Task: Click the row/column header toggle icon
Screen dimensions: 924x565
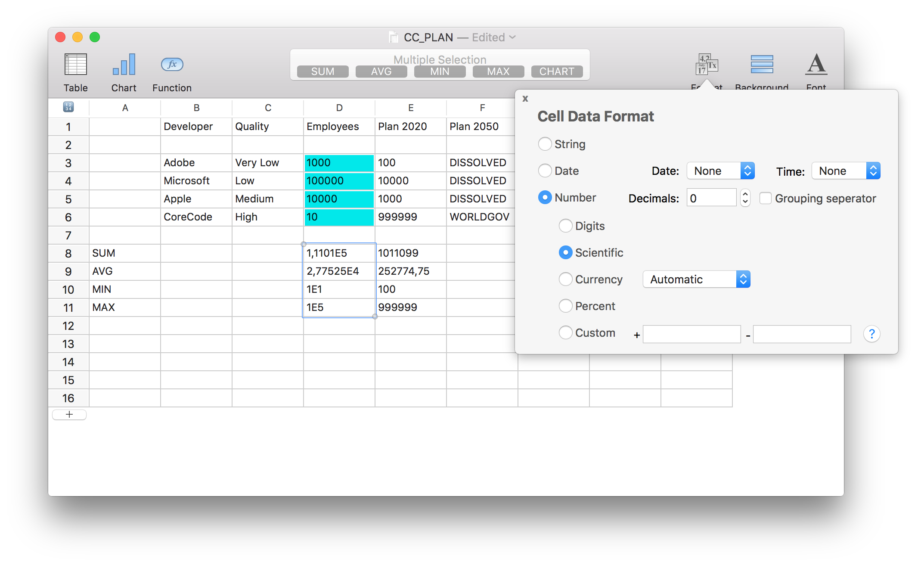Action: click(x=68, y=108)
